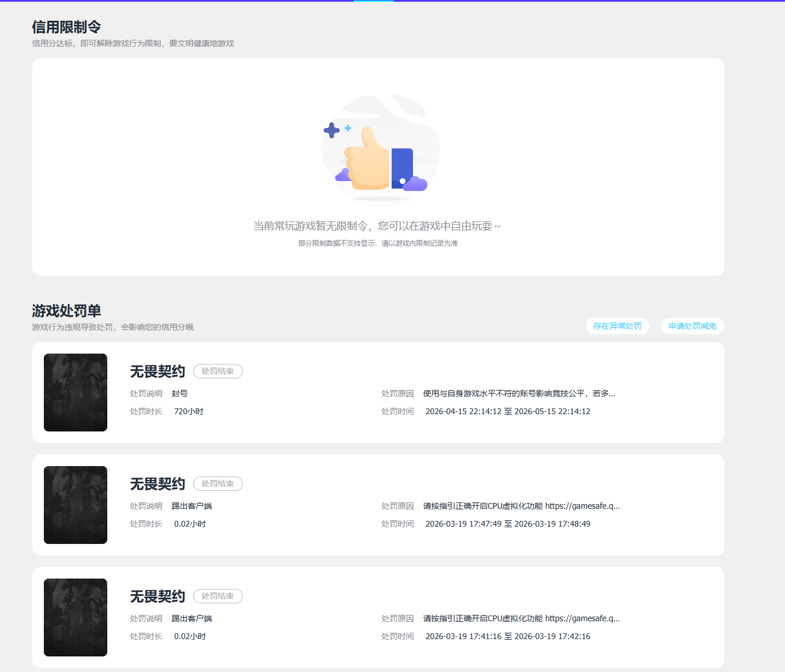Screen dimensions: 785x672
Task: Select time range 2026-03-19 17:41:16 至 17:42:16
Action: click(508, 636)
